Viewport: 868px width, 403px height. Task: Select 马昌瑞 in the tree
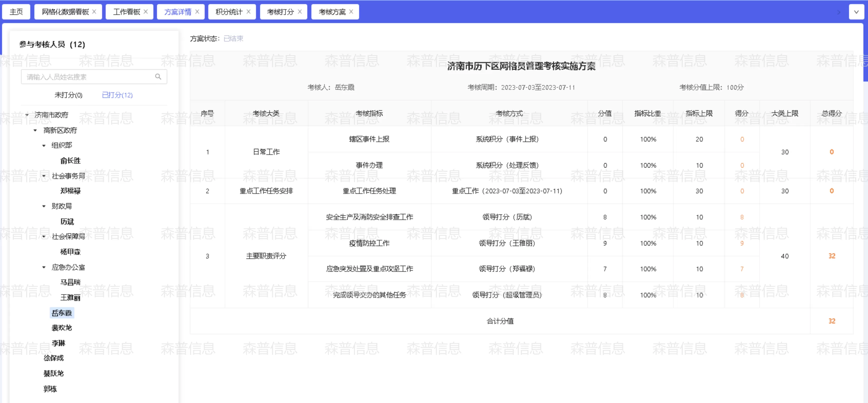(71, 282)
